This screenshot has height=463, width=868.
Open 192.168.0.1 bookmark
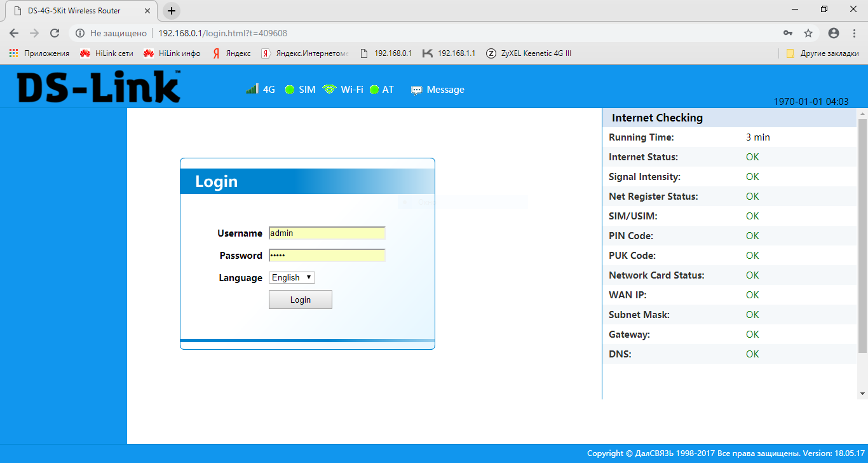[386, 53]
